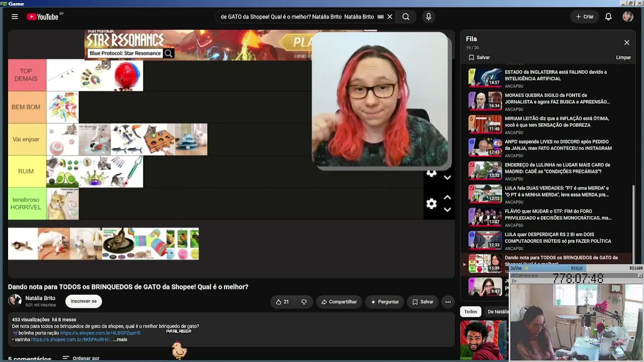The height and width of the screenshot is (362, 644).
Task: Select the ANPD suspende LIVES queue title
Action: [558, 145]
